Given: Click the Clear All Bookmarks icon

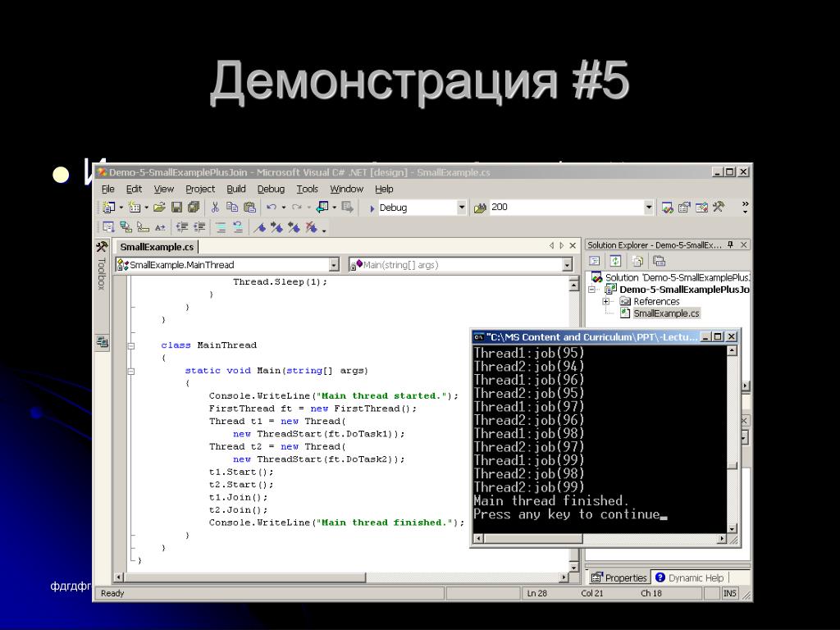Looking at the screenshot, I should point(311,227).
